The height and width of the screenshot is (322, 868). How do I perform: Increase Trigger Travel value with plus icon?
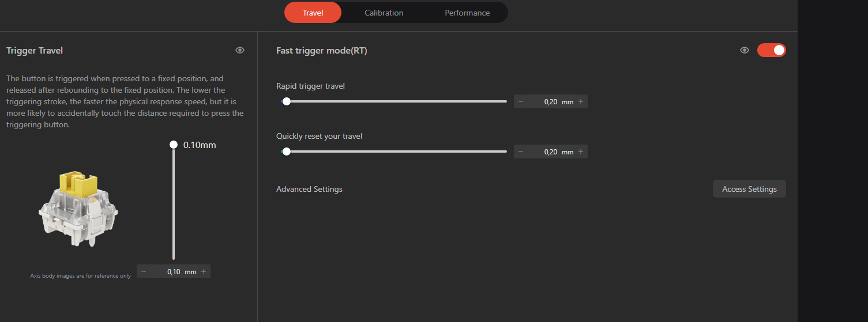(x=204, y=271)
